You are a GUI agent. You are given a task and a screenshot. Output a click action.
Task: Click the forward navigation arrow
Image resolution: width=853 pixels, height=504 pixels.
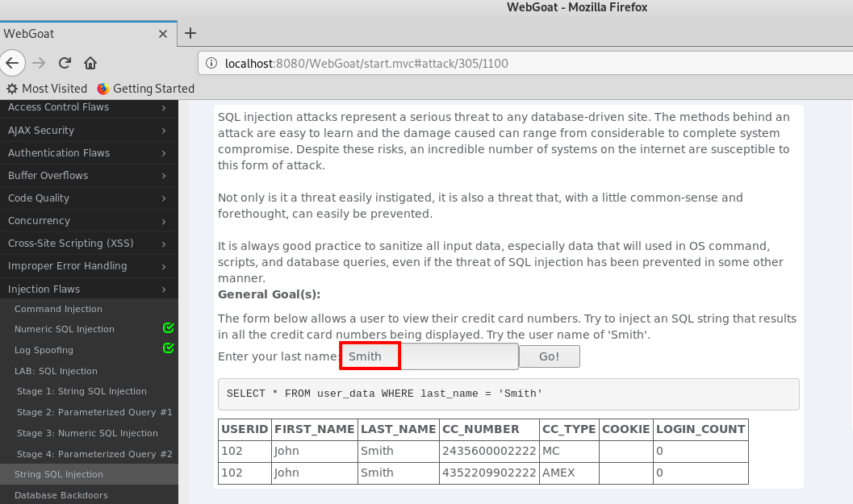click(39, 63)
